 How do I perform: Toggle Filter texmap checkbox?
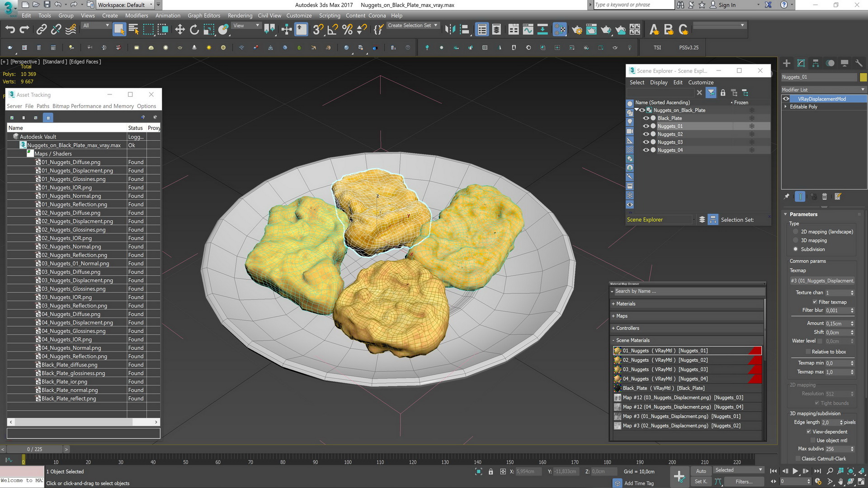click(x=815, y=302)
